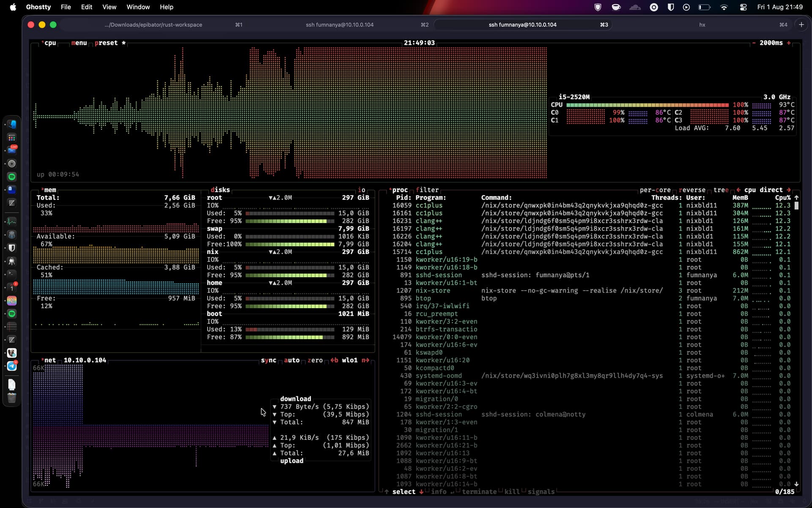The image size is (812, 508).
Task: Open Mail app in the Dock
Action: click(x=12, y=150)
